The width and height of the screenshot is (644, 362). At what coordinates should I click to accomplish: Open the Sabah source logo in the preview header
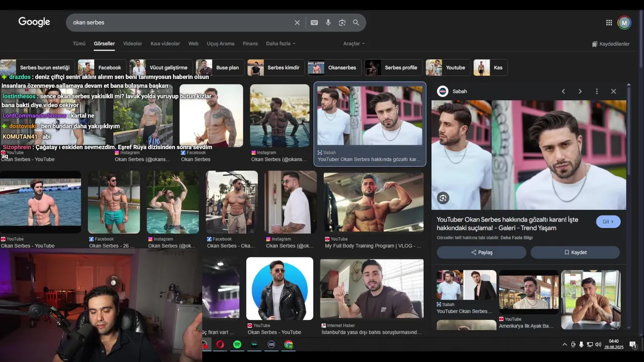443,92
